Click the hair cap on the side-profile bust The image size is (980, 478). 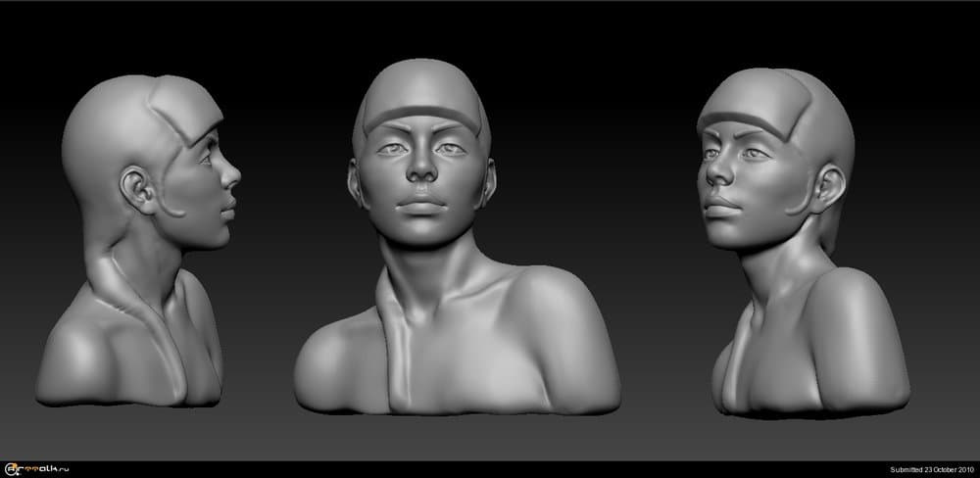tap(108, 118)
